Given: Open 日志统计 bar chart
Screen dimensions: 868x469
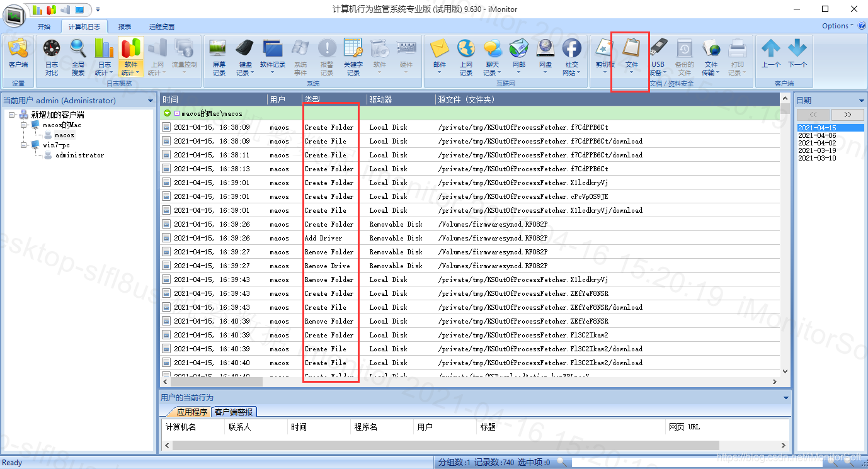Looking at the screenshot, I should (105, 57).
